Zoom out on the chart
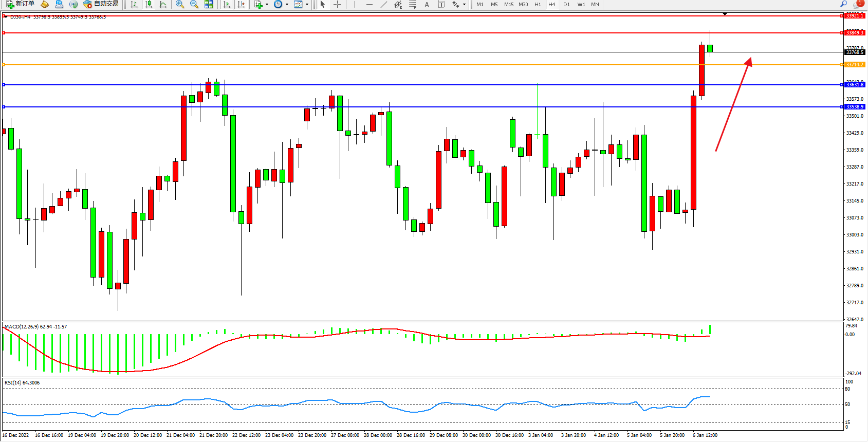 click(194, 5)
